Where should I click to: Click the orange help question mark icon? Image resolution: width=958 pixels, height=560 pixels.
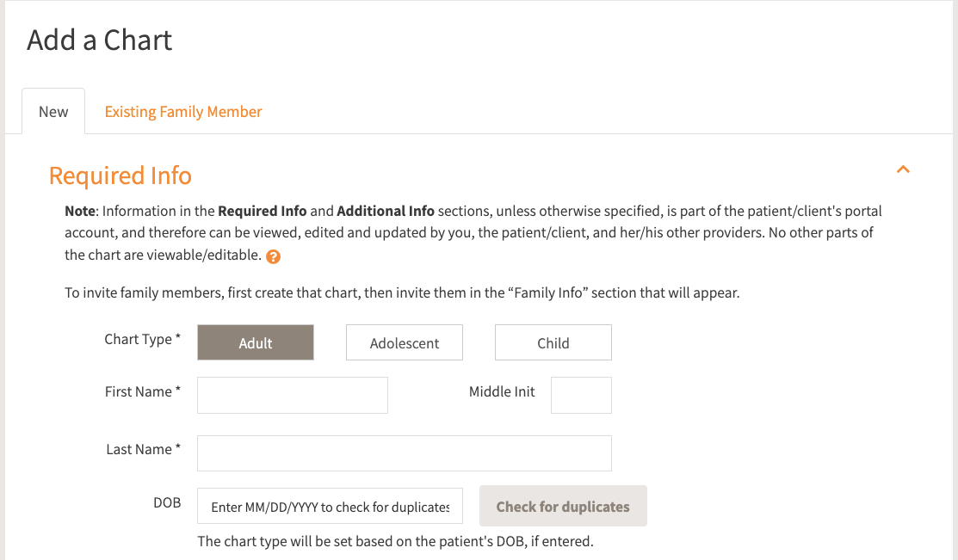point(274,256)
